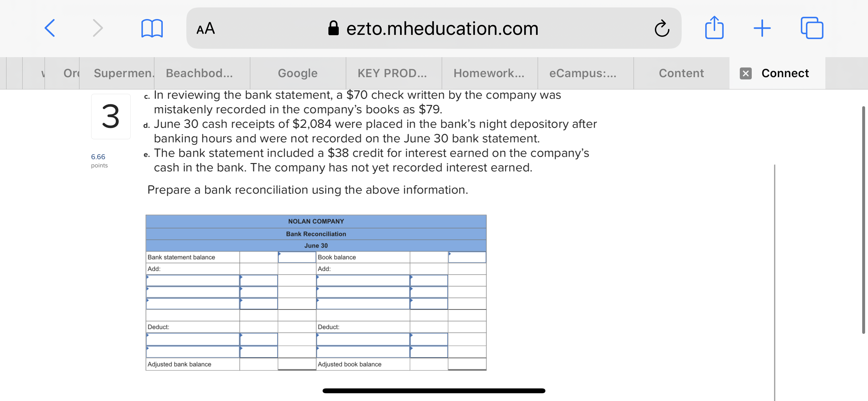Show the tab overview icon

pos(812,28)
